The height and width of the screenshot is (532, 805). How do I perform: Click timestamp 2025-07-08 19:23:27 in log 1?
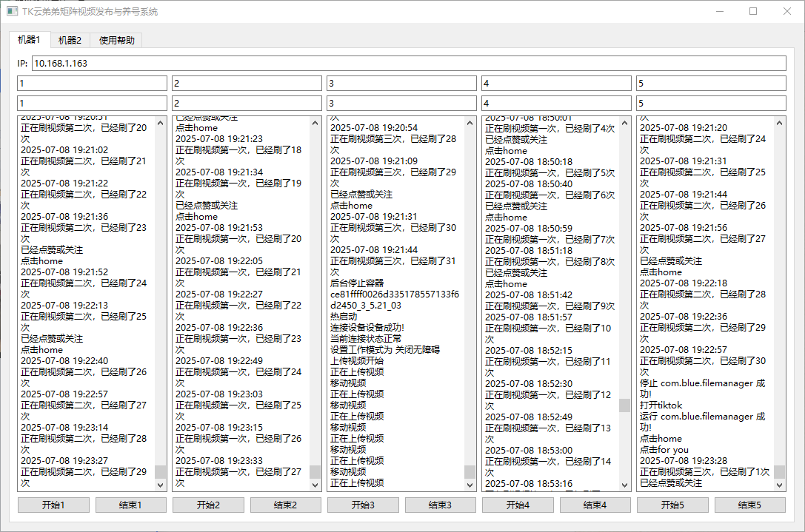coord(64,461)
